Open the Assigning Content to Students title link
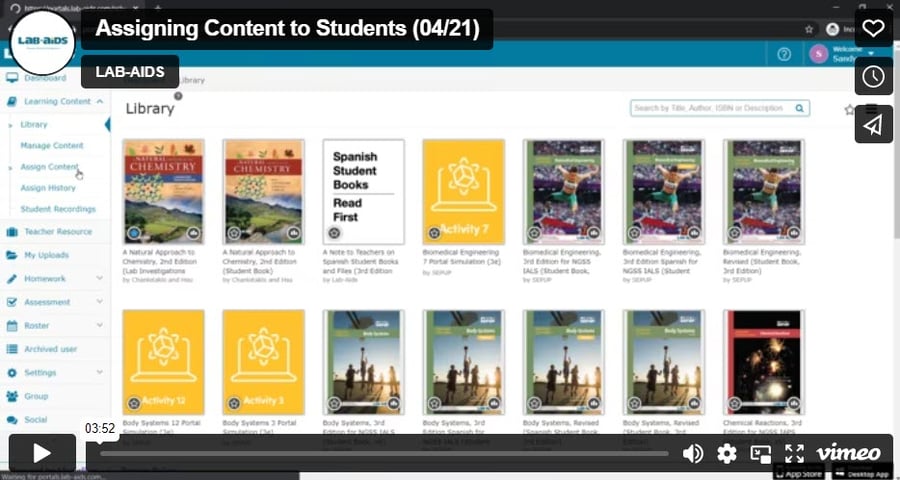This screenshot has height=480, width=900. (x=287, y=29)
